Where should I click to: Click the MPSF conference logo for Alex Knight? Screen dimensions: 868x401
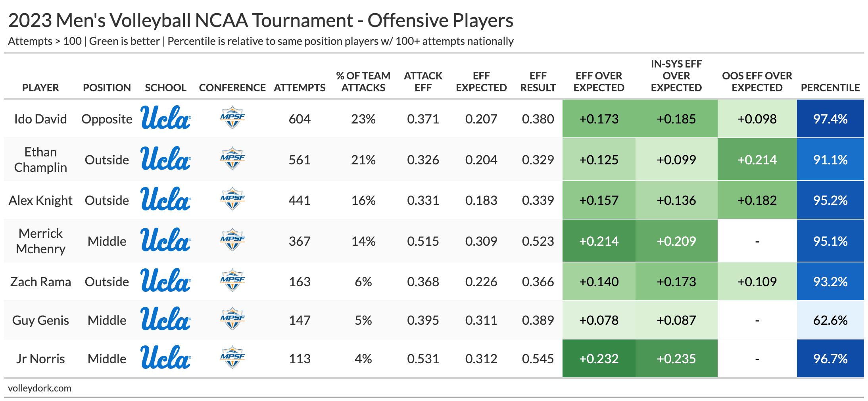click(232, 199)
